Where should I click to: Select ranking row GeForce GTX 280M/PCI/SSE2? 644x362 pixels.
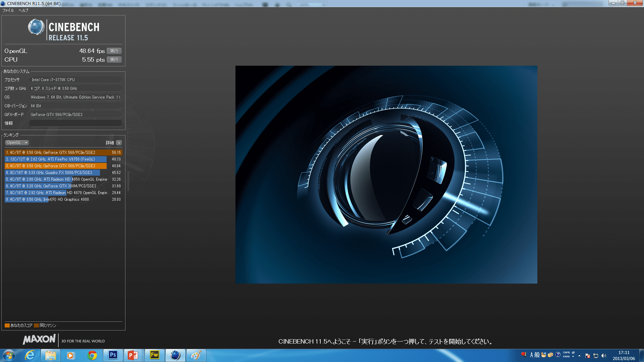tap(63, 186)
